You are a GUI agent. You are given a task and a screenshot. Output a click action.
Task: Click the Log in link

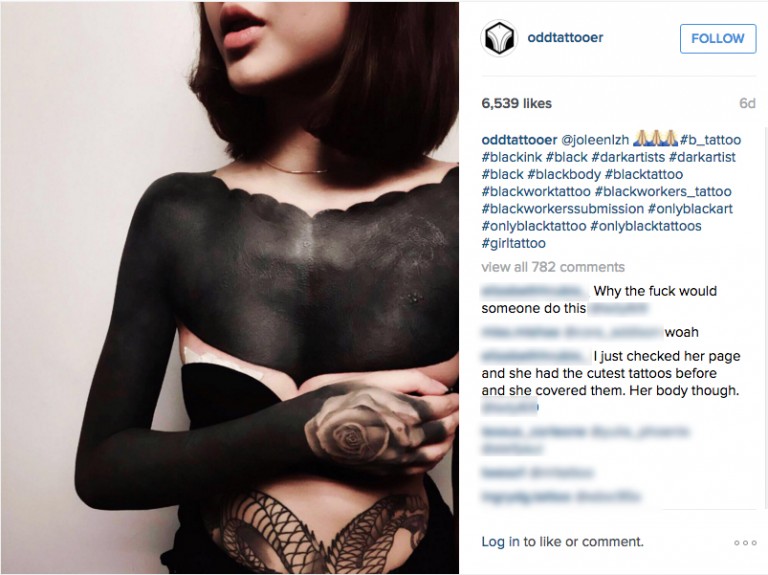coord(500,542)
